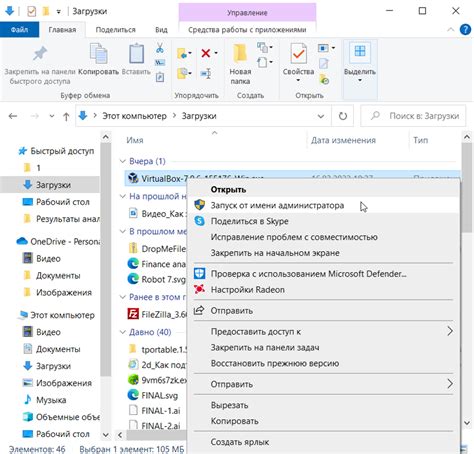Select the Robot 7.svg file
This screenshot has width=474, height=454.
point(163,279)
